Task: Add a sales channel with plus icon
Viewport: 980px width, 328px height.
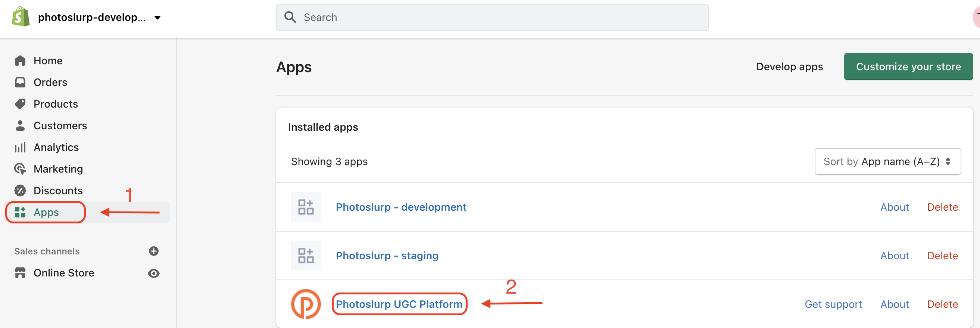Action: (x=154, y=251)
